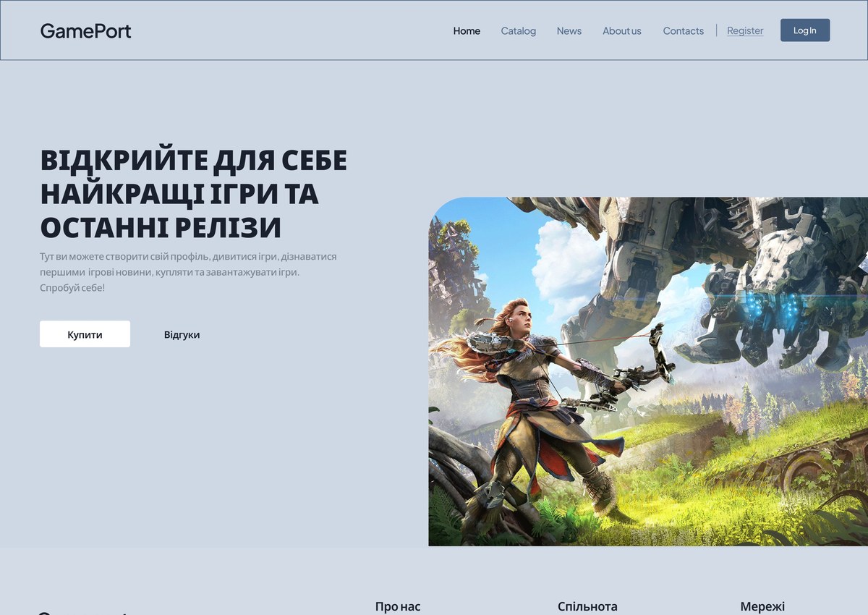
Task: Go to the Catalog page
Action: [x=519, y=30]
